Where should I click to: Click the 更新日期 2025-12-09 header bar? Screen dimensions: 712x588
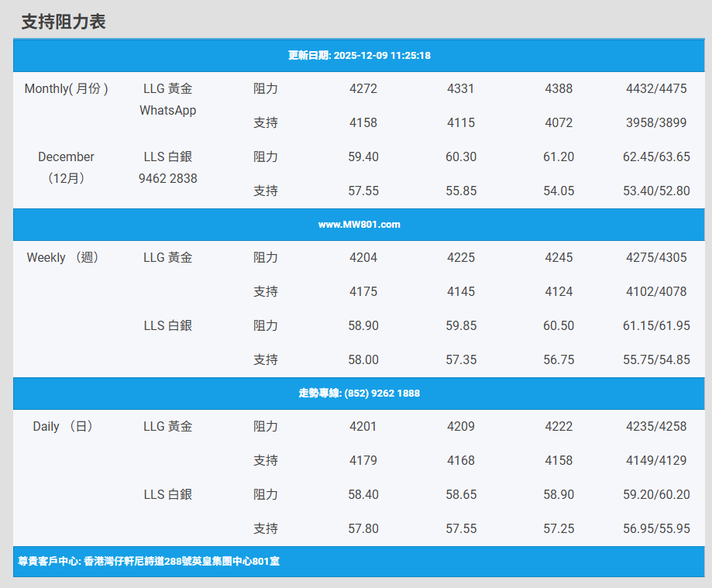(359, 56)
